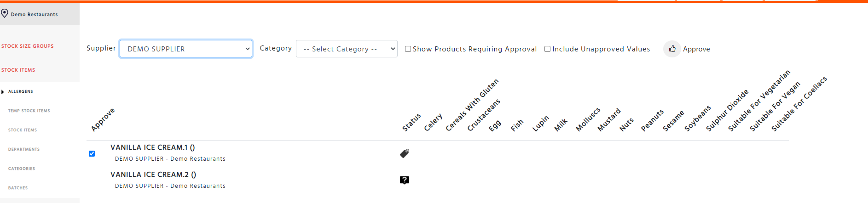Select Departments in the sidebar
868x203 pixels.
[x=24, y=149]
